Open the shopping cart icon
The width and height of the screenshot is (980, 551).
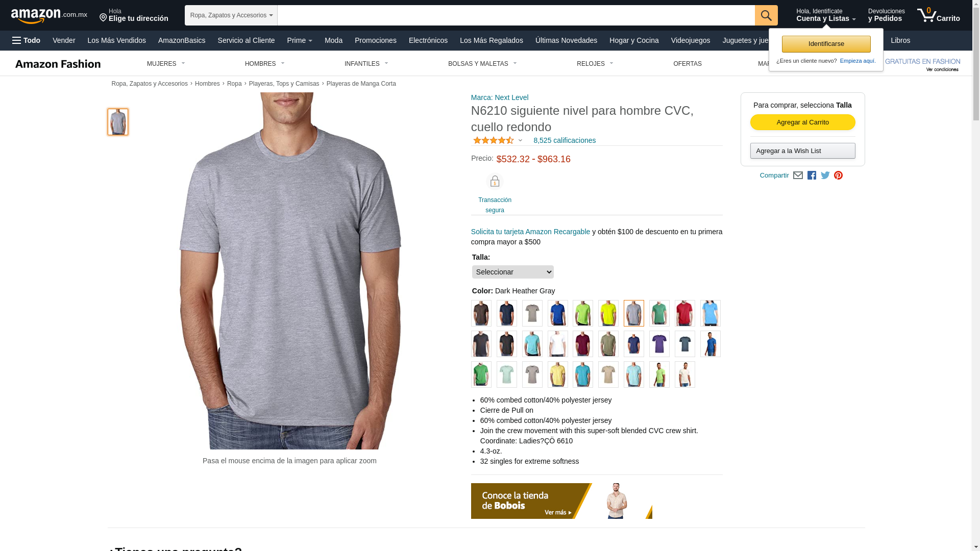[x=938, y=15]
